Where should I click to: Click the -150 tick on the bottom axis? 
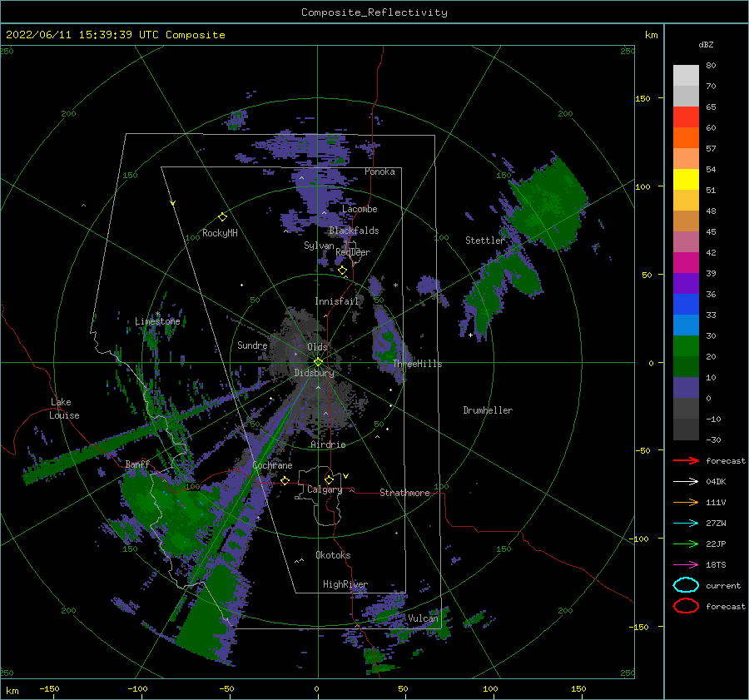tap(49, 688)
